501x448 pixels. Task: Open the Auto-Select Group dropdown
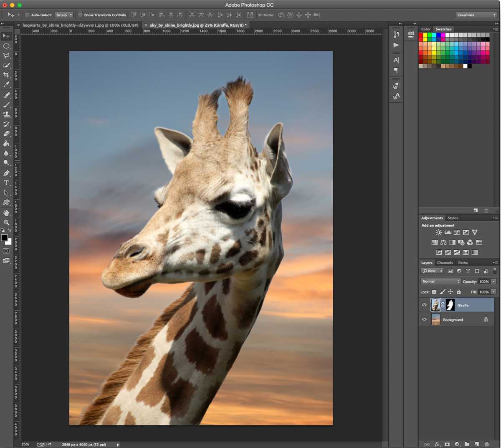coord(63,15)
